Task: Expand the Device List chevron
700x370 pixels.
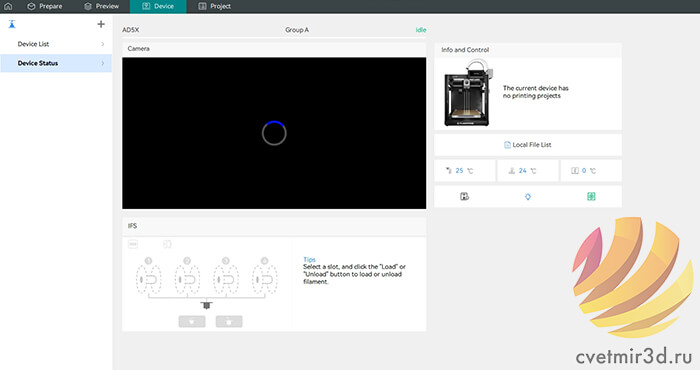Action: pyautogui.click(x=103, y=44)
